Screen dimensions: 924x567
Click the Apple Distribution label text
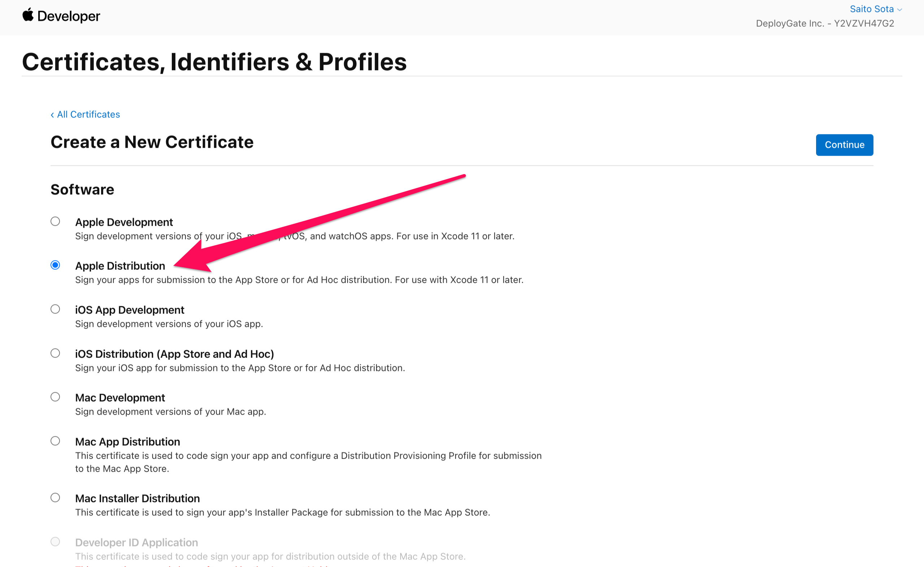(x=120, y=266)
